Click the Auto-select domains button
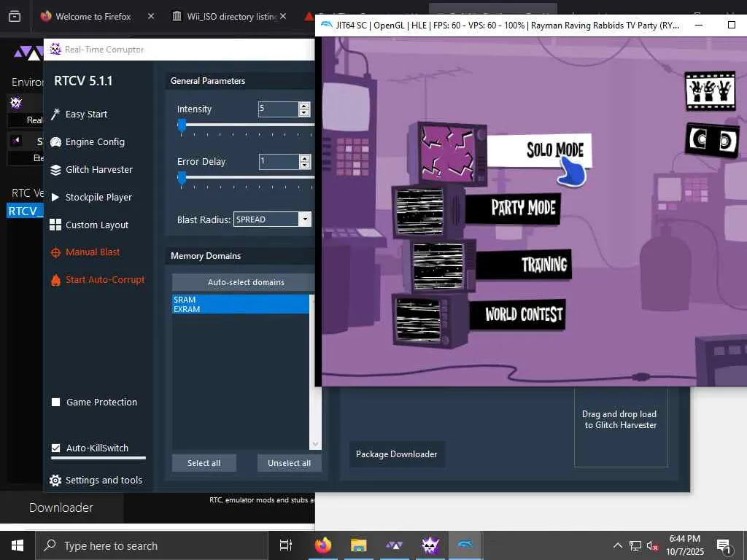747x560 pixels. pyautogui.click(x=246, y=282)
